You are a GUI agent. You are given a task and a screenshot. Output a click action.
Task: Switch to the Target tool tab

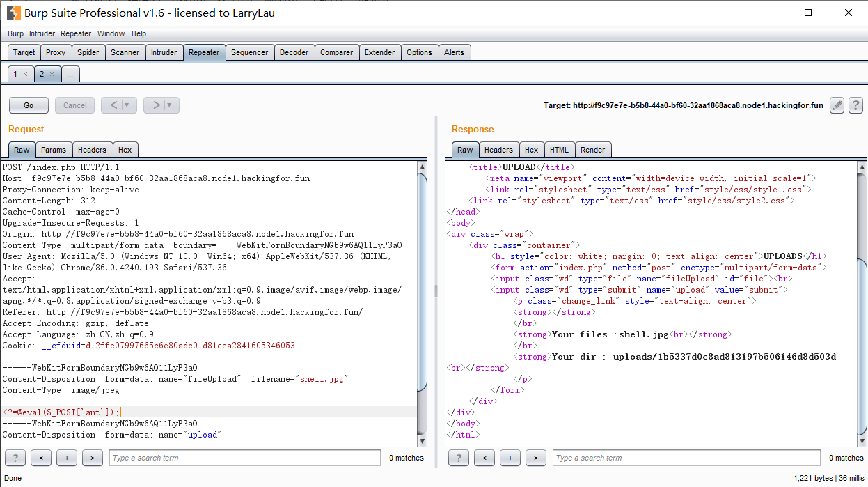point(24,52)
